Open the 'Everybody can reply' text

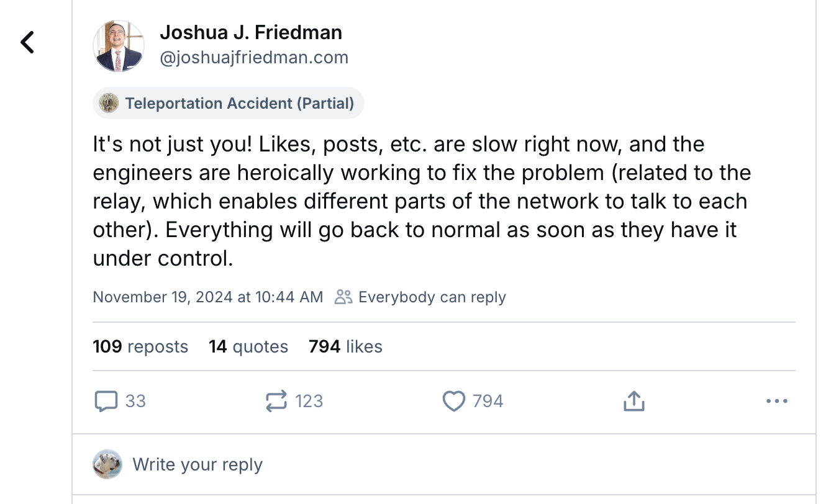coord(432,297)
